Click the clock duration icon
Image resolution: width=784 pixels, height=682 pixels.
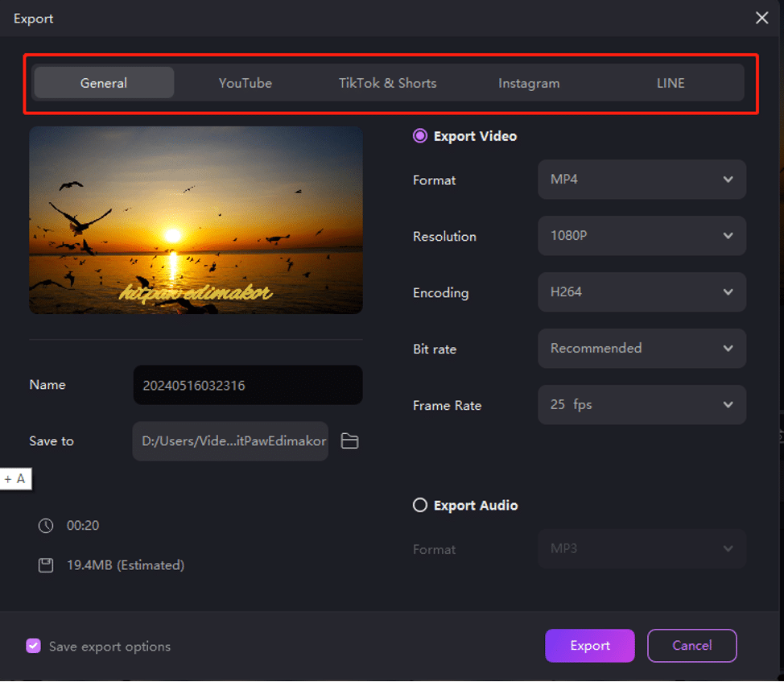point(46,526)
